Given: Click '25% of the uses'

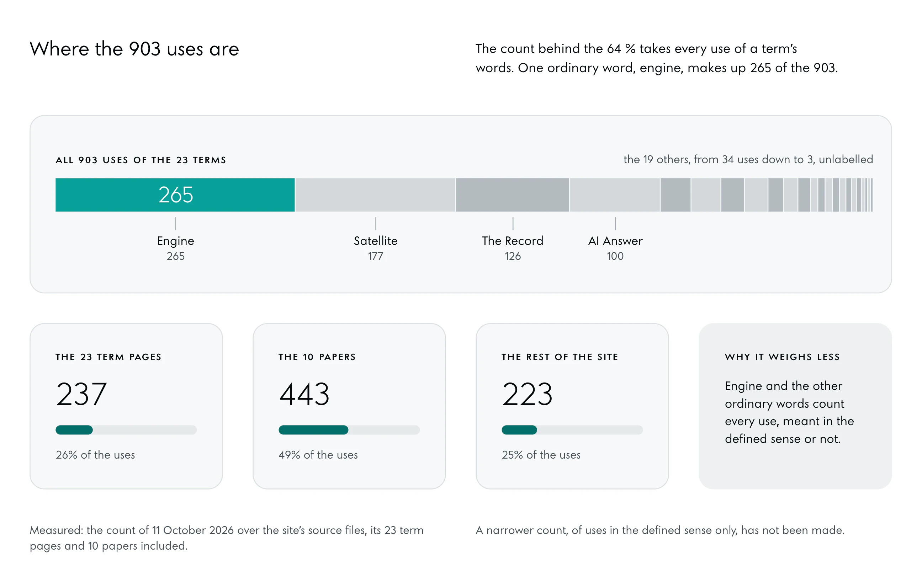Looking at the screenshot, I should point(541,455).
